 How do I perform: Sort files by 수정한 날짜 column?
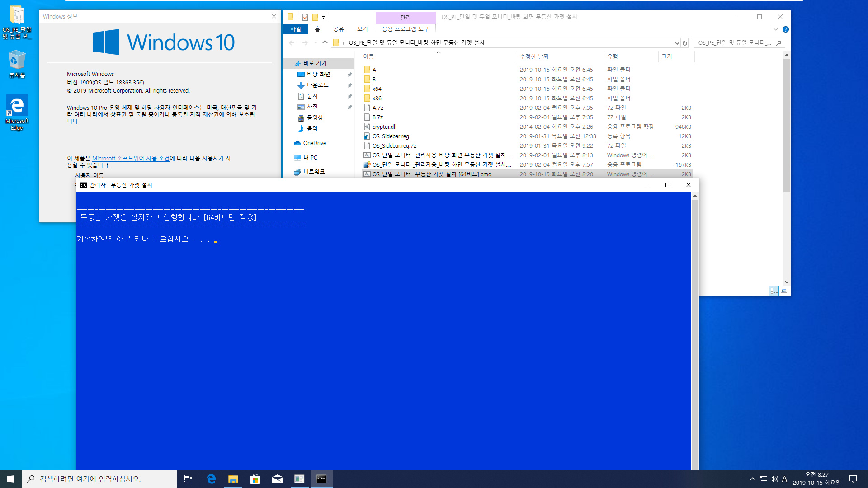click(x=560, y=57)
